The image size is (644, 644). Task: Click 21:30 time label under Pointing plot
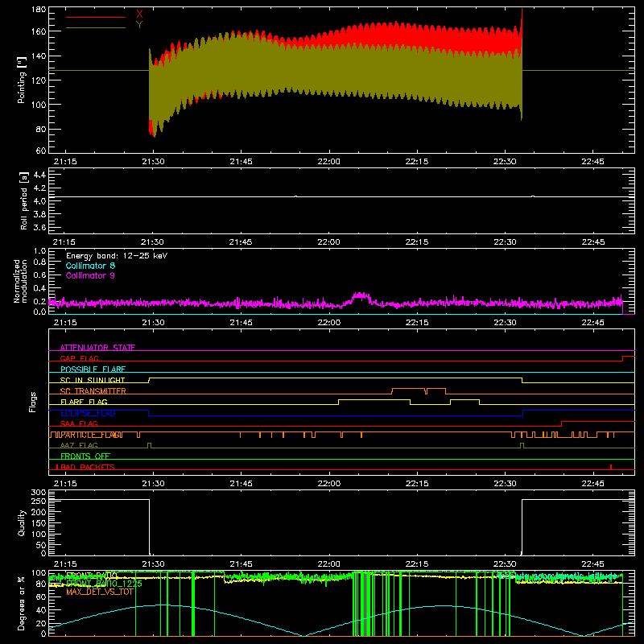153,162
